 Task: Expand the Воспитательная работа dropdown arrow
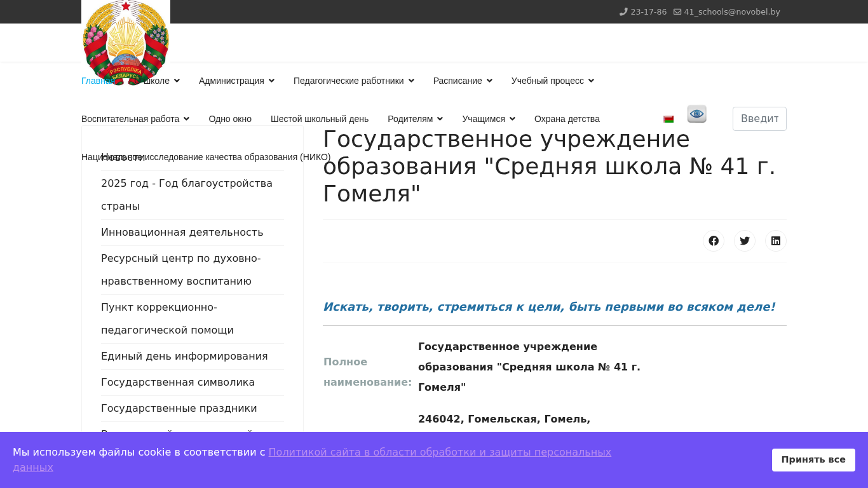[x=186, y=119]
